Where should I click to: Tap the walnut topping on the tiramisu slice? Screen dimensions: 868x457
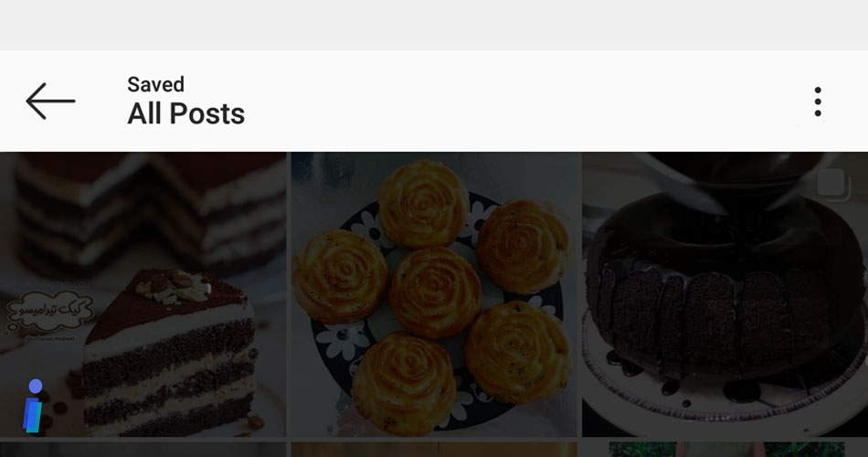tap(174, 286)
